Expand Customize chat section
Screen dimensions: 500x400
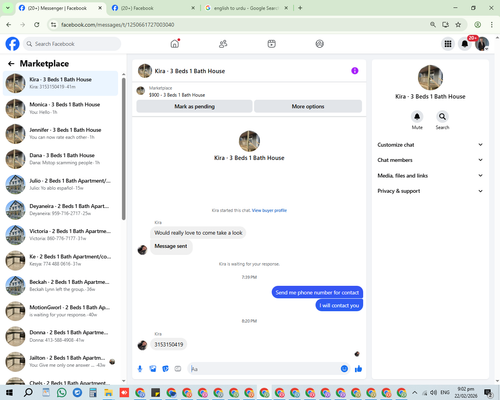(x=430, y=145)
